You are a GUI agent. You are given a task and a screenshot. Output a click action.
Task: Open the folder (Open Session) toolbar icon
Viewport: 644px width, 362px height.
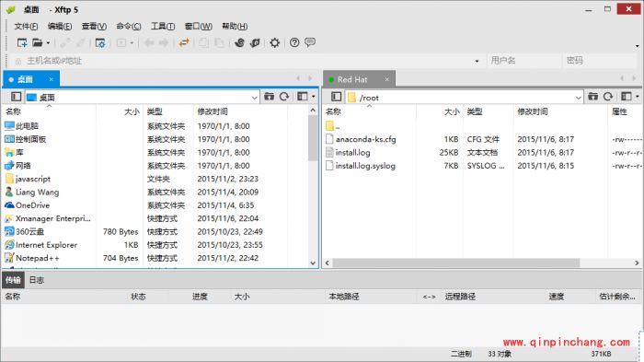click(x=38, y=42)
